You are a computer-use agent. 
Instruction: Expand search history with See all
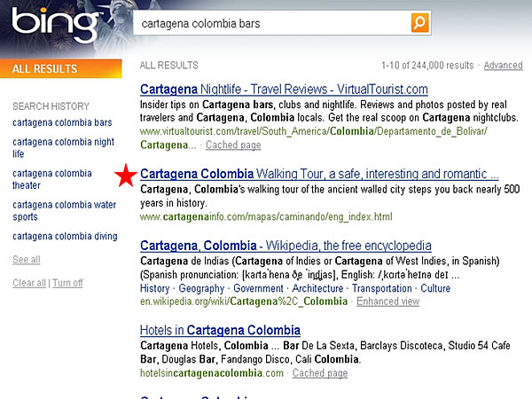tap(26, 260)
